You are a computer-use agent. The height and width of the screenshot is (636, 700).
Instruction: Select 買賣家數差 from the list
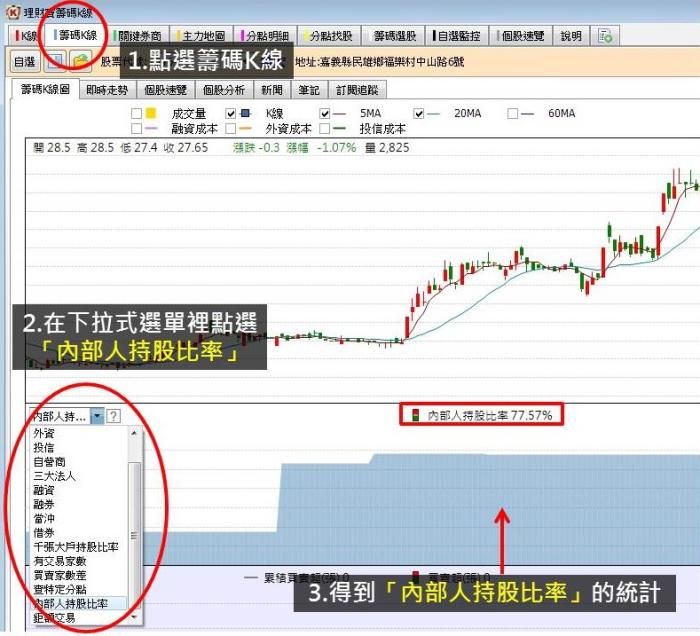[60, 575]
